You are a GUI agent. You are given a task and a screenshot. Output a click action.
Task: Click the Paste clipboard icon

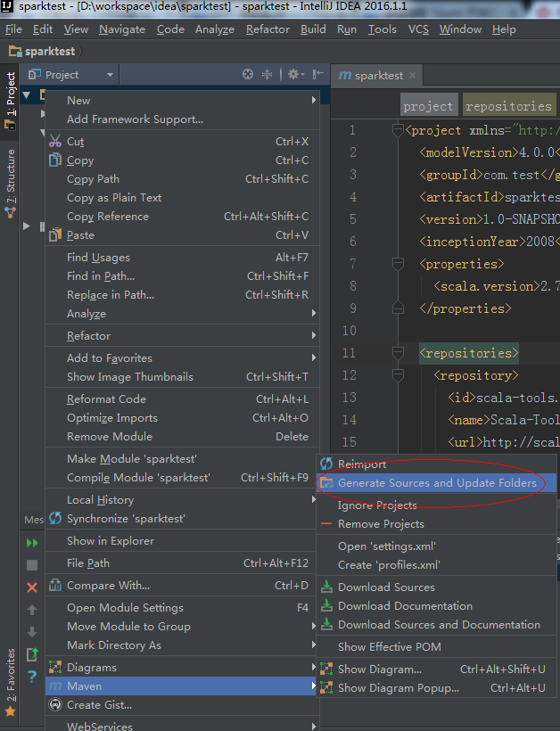click(x=55, y=234)
